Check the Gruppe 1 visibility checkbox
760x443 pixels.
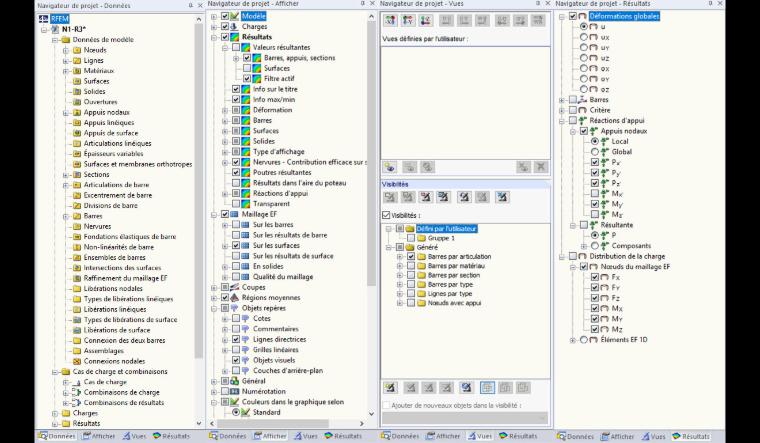click(x=411, y=238)
